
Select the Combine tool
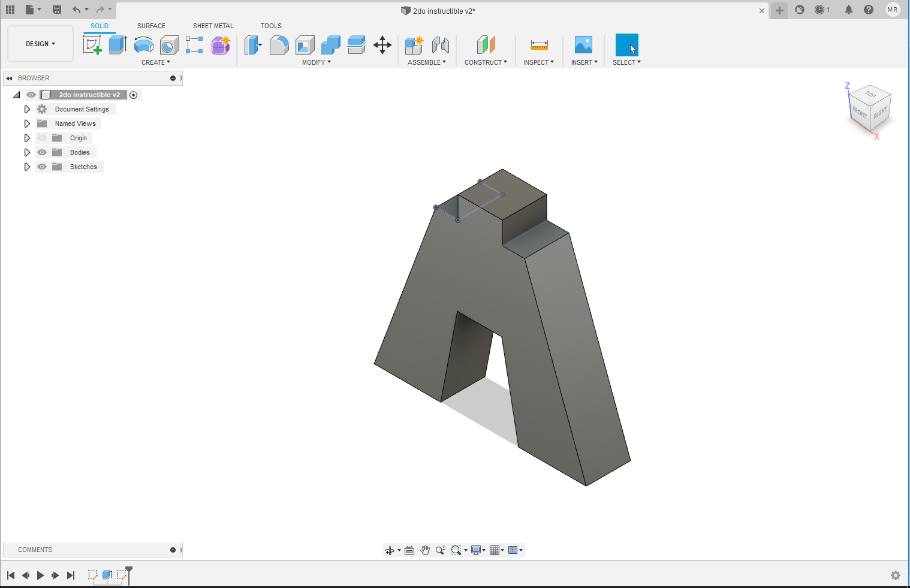[331, 45]
